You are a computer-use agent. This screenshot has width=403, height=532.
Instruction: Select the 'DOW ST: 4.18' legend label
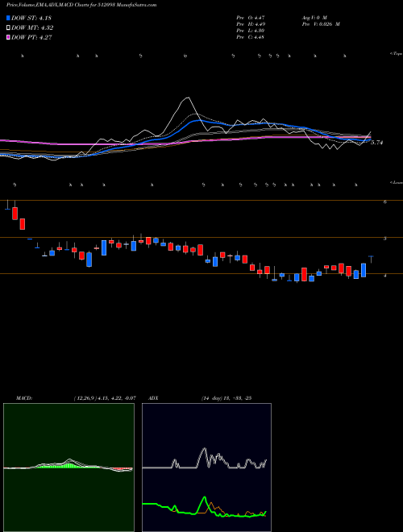click(31, 18)
